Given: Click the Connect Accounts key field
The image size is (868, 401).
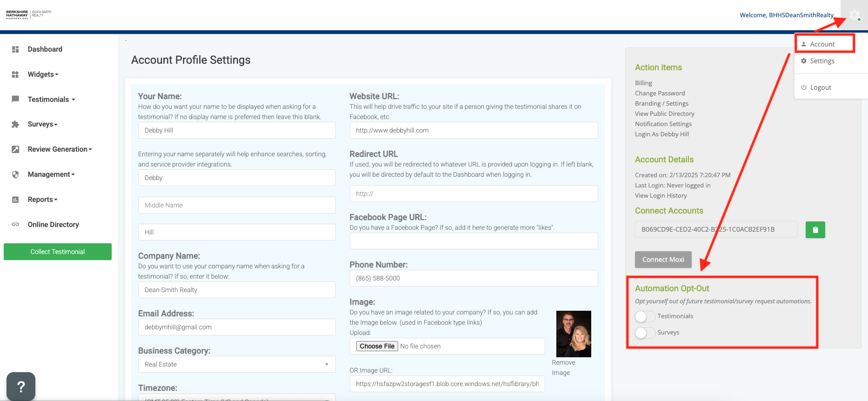Looking at the screenshot, I should pos(716,229).
